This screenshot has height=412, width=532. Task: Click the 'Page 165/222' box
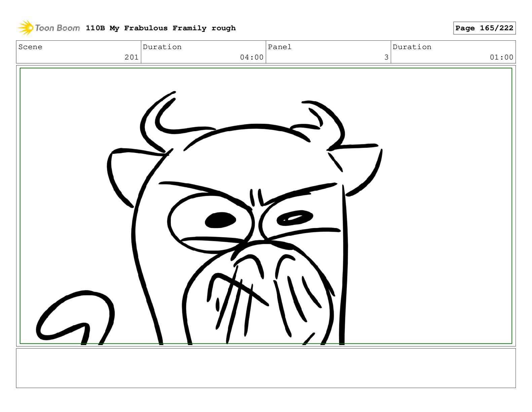pos(484,28)
